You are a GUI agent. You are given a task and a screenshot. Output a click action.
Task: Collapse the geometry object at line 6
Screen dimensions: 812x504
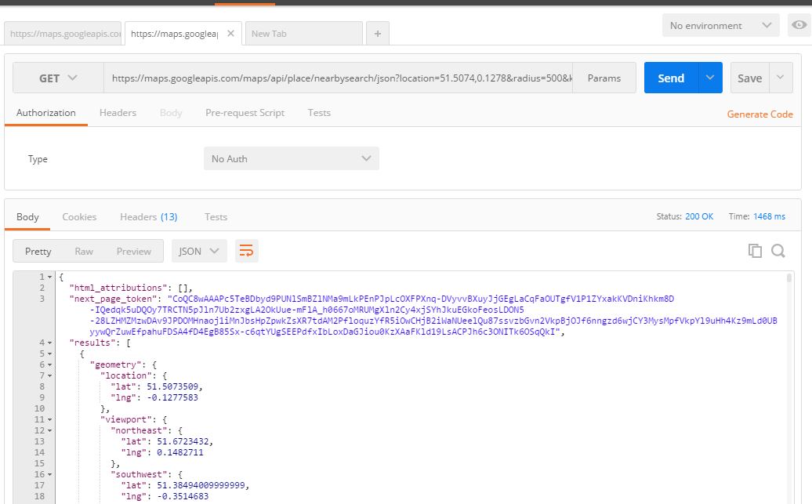click(x=49, y=364)
